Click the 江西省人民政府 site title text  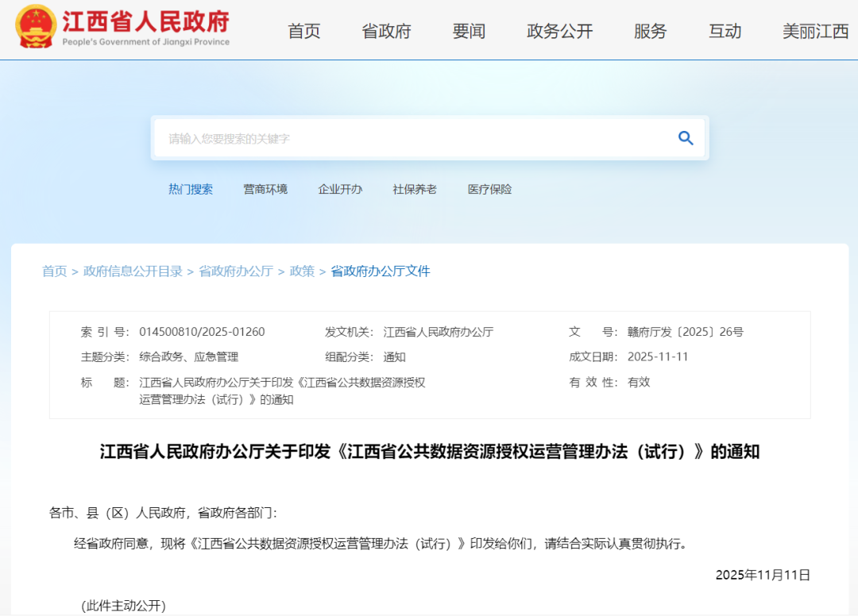(146, 21)
